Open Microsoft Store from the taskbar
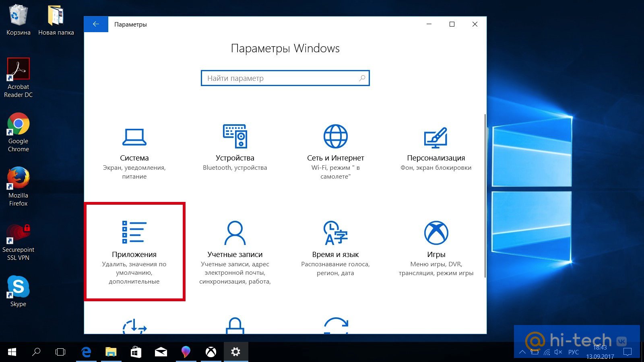This screenshot has height=362, width=644. [x=136, y=352]
